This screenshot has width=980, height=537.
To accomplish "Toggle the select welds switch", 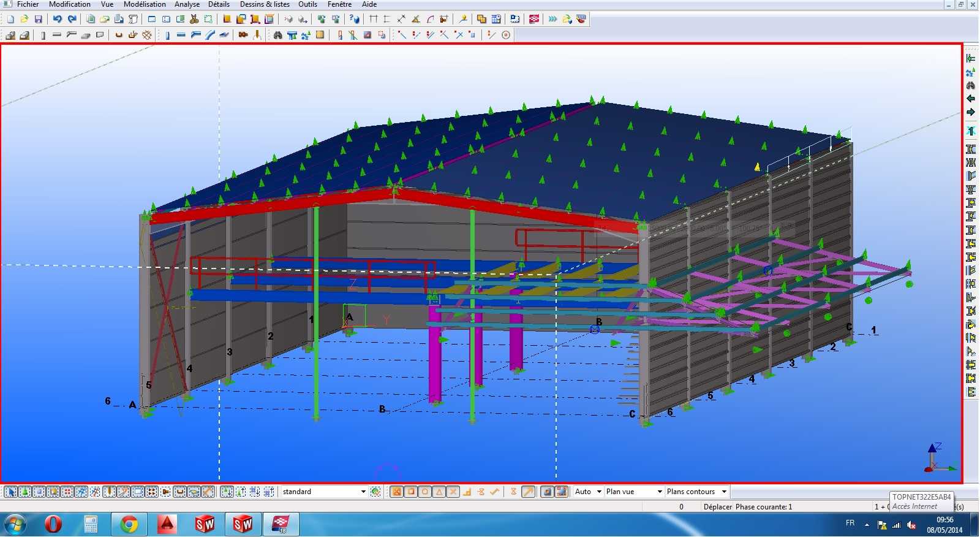I will [x=110, y=492].
